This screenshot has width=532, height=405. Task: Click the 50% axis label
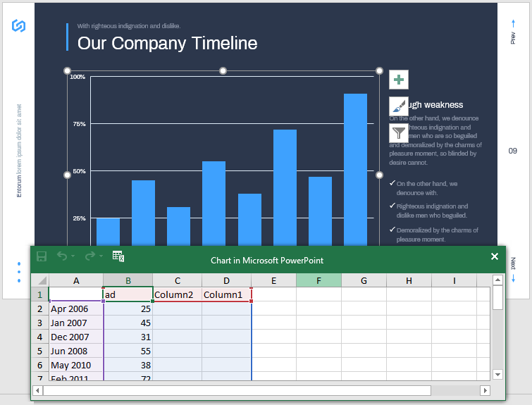[79, 171]
